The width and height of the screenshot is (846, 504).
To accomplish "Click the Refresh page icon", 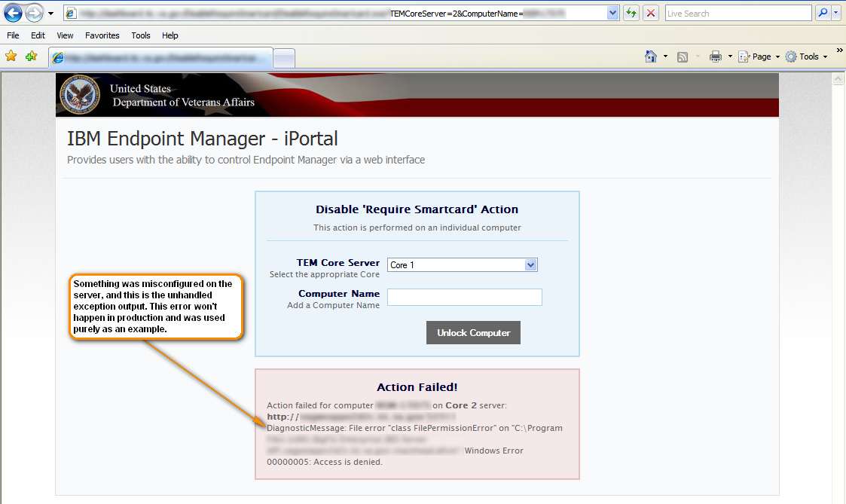I will (631, 13).
